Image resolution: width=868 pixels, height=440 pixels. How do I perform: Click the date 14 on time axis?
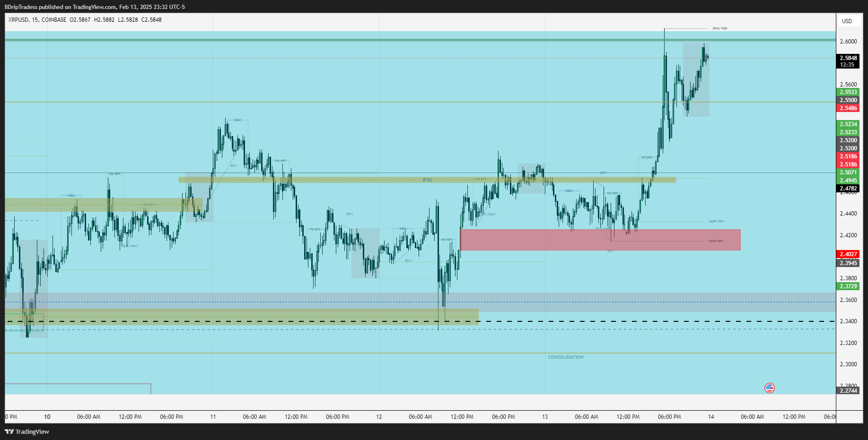click(711, 417)
